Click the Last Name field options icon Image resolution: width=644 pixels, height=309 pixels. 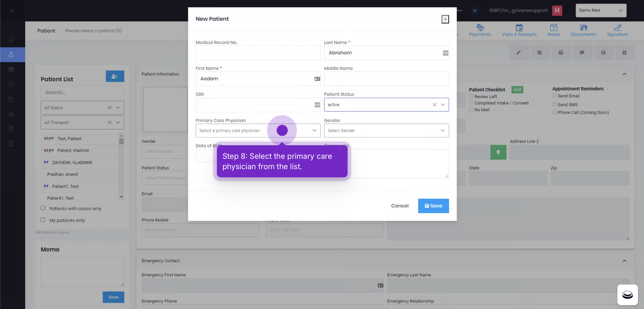pos(445,53)
